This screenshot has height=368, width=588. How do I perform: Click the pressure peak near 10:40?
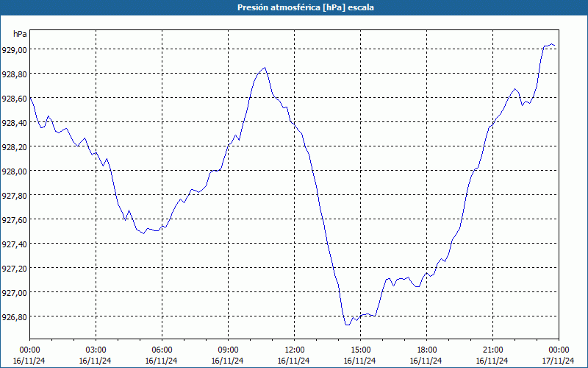(x=265, y=68)
